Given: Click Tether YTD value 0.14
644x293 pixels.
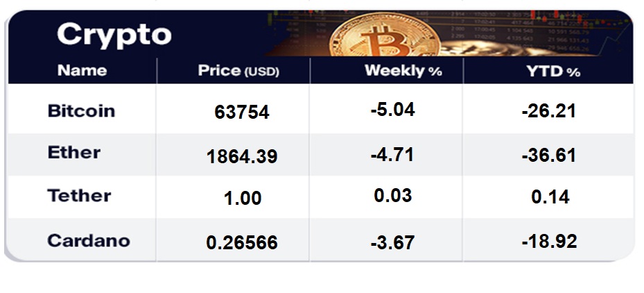Looking at the screenshot, I should coord(550,197).
